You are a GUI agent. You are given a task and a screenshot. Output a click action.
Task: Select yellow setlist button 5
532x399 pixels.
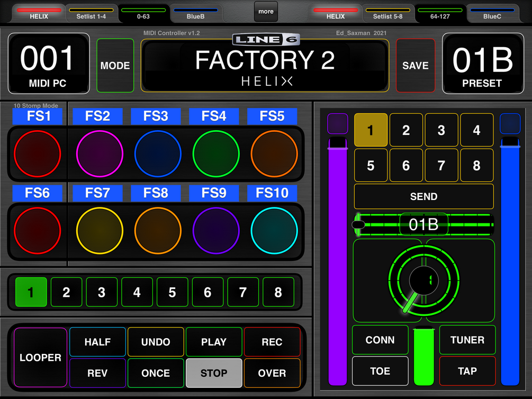click(371, 165)
